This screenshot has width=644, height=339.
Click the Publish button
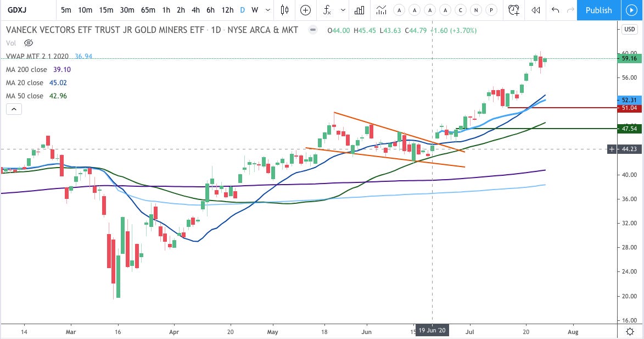(598, 10)
